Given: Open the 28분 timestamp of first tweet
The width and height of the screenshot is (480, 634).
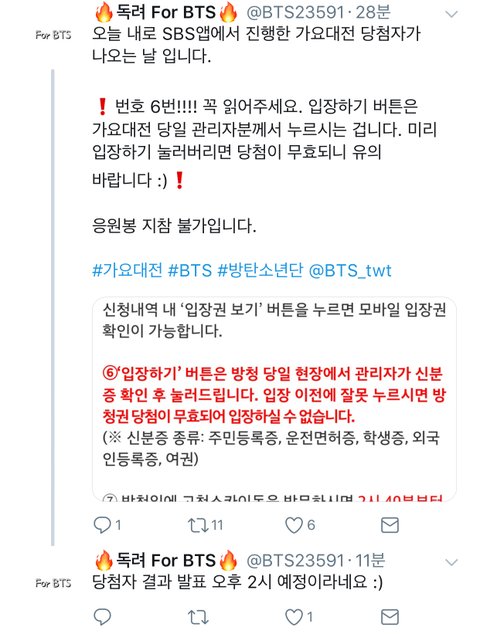Looking at the screenshot, I should coord(373,12).
